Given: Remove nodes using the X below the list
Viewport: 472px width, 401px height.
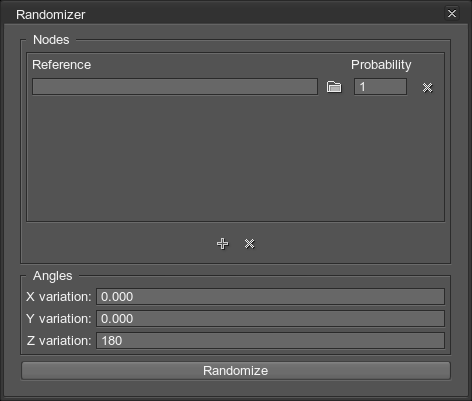Looking at the screenshot, I should [249, 244].
